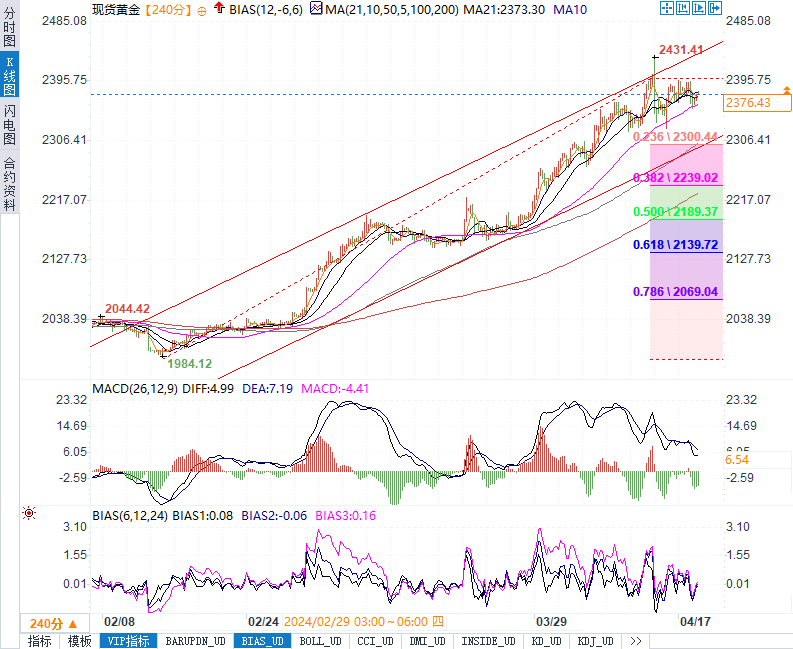Click the 0.500 \ 2189.37 Fibonacci level
Screen dimensions: 793x649
tap(675, 211)
